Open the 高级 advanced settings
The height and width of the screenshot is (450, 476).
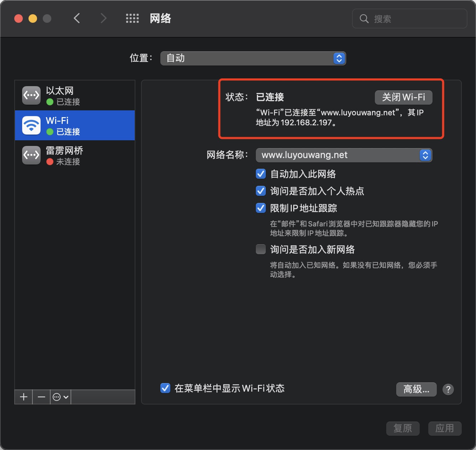(416, 389)
